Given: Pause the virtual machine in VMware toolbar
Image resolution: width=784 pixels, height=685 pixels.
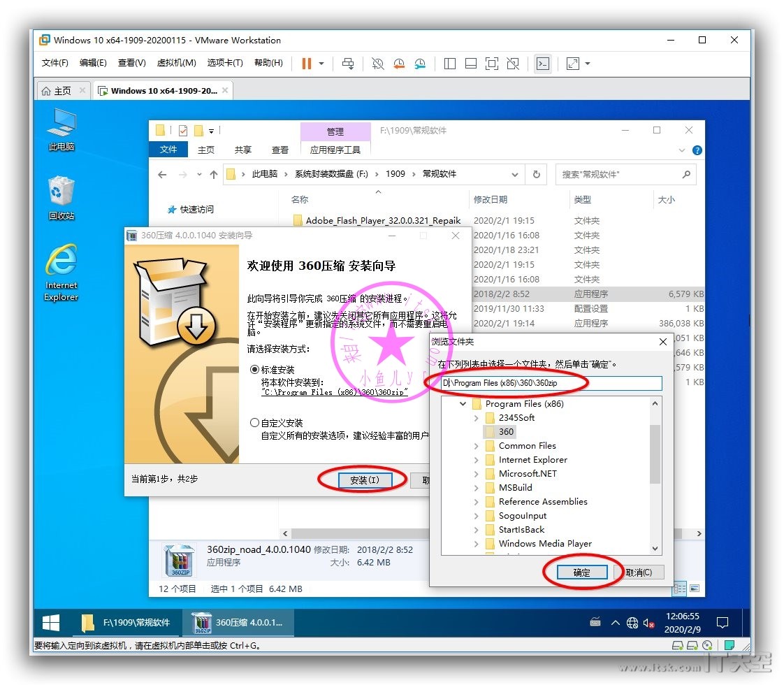Looking at the screenshot, I should coord(307,64).
